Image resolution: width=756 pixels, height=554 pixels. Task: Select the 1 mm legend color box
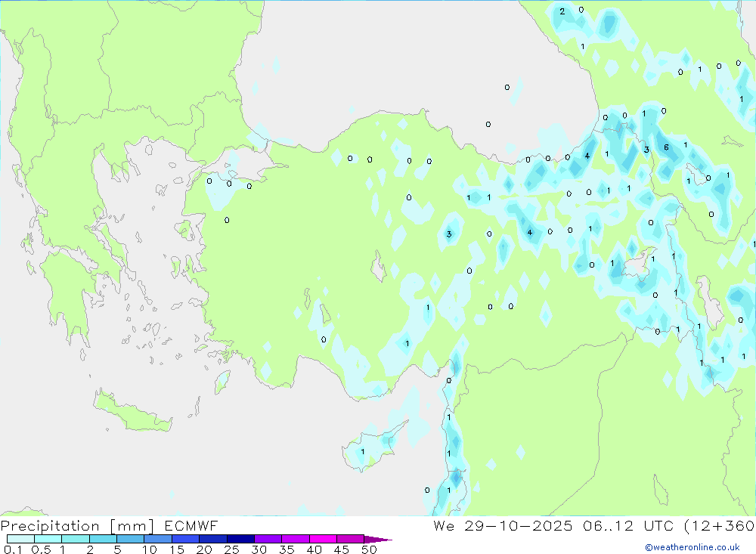76,539
